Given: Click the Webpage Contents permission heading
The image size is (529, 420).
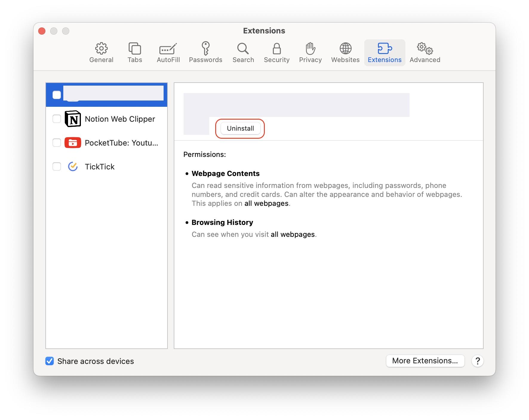Looking at the screenshot, I should 225,174.
